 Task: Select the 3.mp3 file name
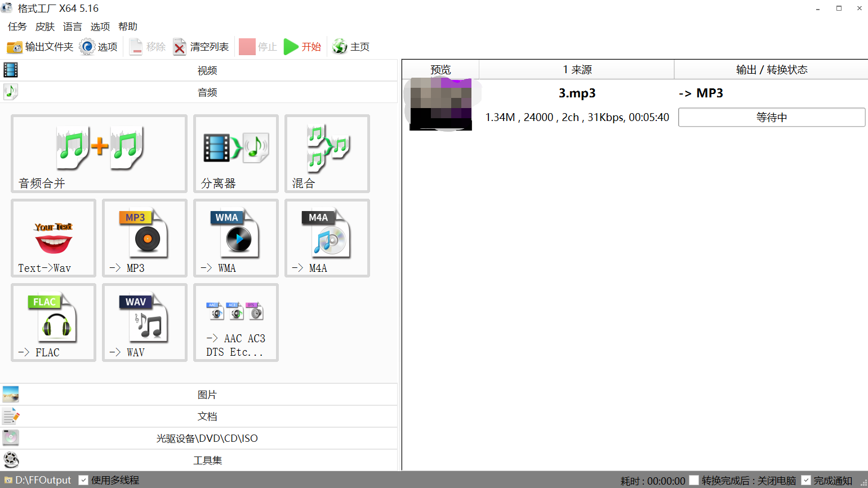[577, 93]
